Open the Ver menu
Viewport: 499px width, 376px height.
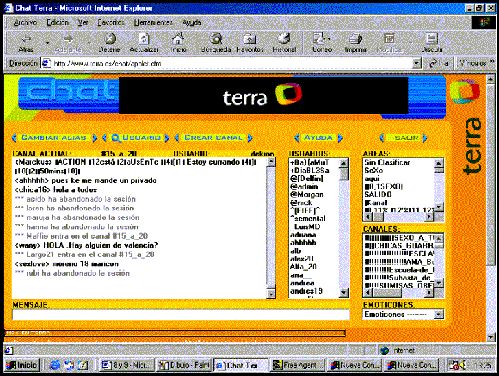pyautogui.click(x=83, y=23)
